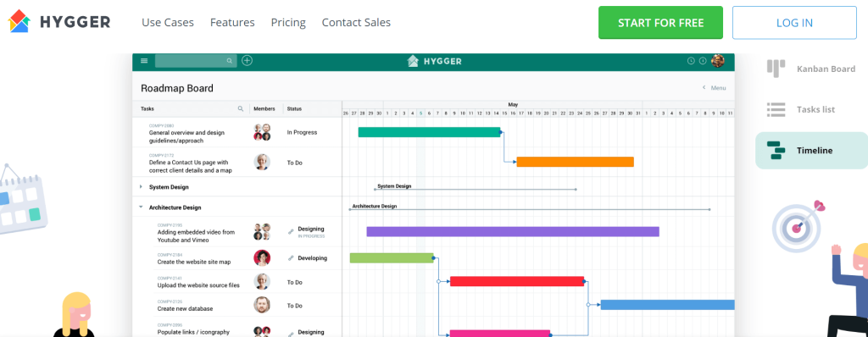Click member avatars for Populate links / iconography
Viewport: 868px width, 337px height.
(x=263, y=331)
